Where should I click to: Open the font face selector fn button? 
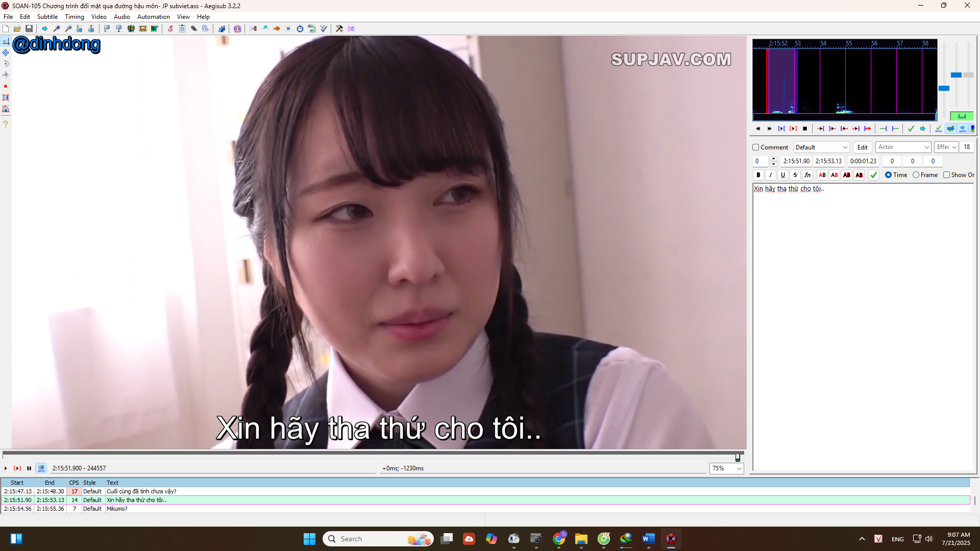point(807,175)
